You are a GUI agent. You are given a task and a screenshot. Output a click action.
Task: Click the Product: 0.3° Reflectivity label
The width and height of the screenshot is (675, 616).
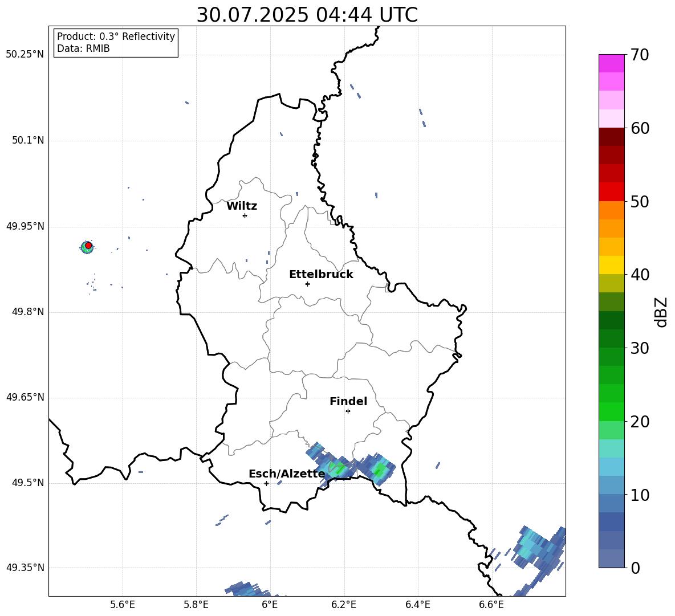coord(116,36)
